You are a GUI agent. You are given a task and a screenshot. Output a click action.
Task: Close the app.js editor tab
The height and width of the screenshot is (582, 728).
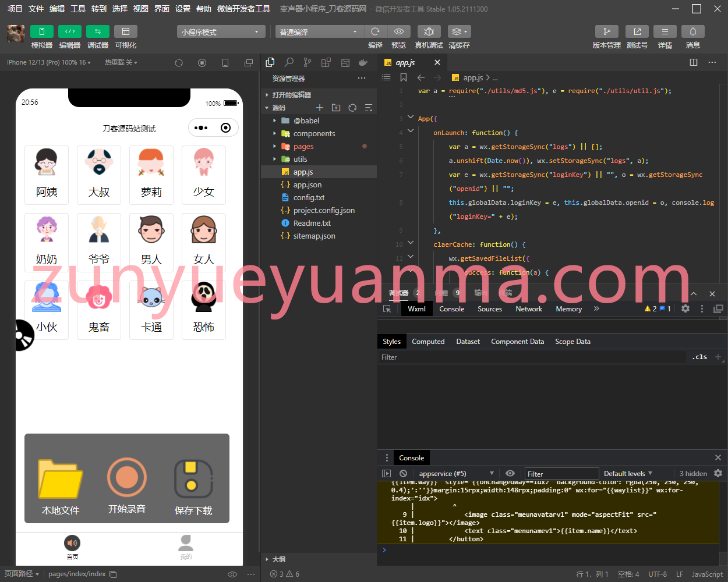pos(437,62)
